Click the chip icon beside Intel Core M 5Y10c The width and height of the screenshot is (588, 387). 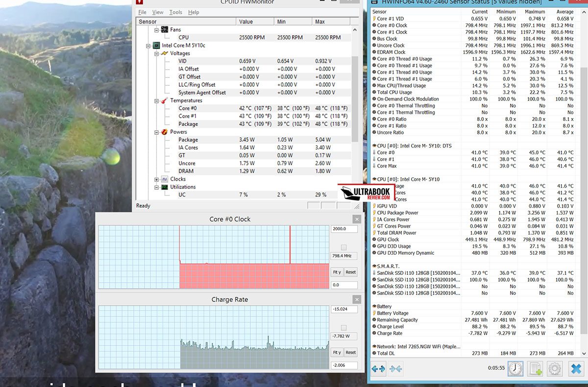[156, 45]
